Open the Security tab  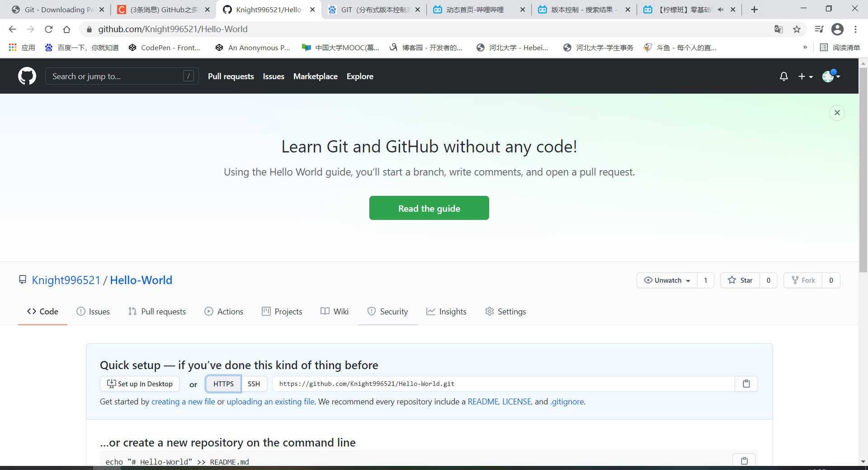click(387, 311)
